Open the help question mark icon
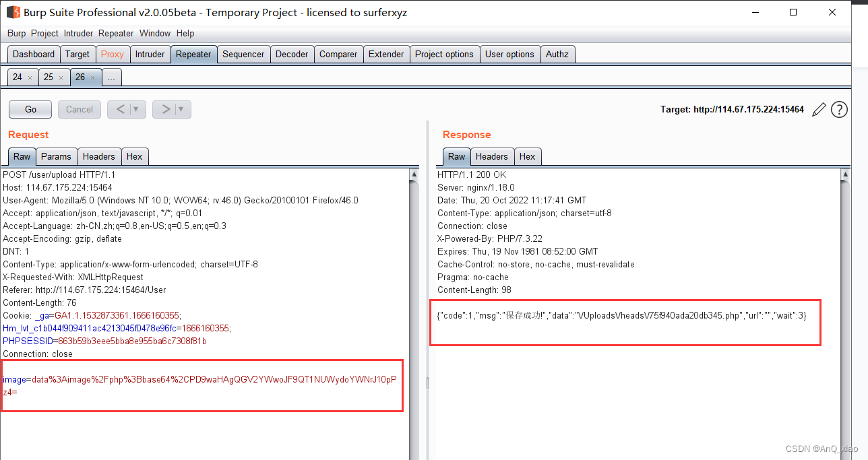868x460 pixels. coord(839,109)
